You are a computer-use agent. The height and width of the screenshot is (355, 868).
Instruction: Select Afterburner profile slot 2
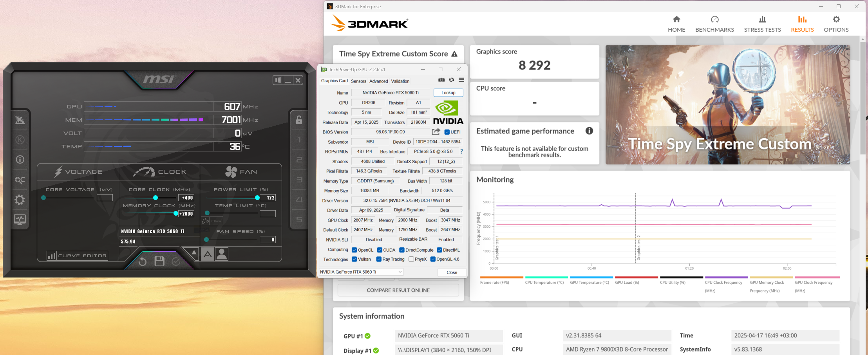[299, 160]
